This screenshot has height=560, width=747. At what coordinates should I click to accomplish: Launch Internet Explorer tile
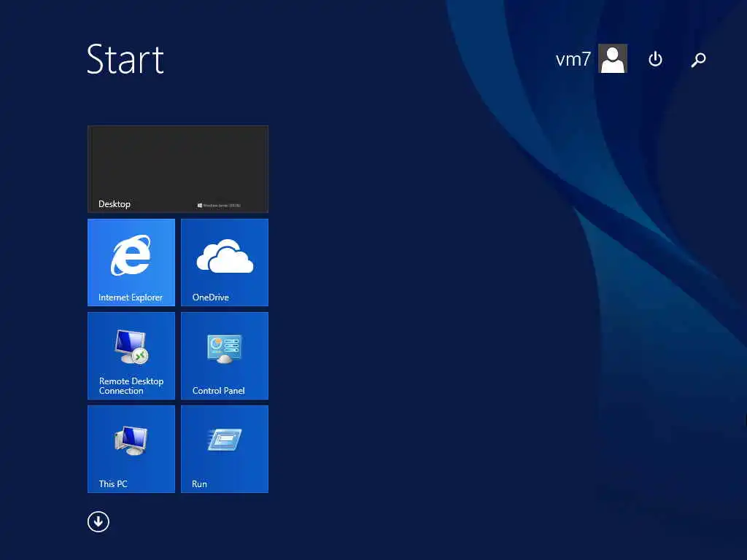pos(131,262)
